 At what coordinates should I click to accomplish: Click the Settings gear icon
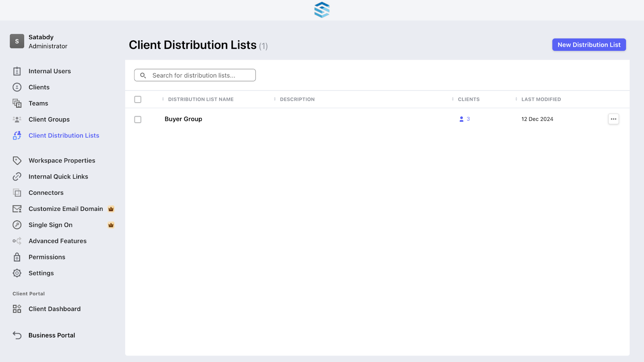[17, 273]
